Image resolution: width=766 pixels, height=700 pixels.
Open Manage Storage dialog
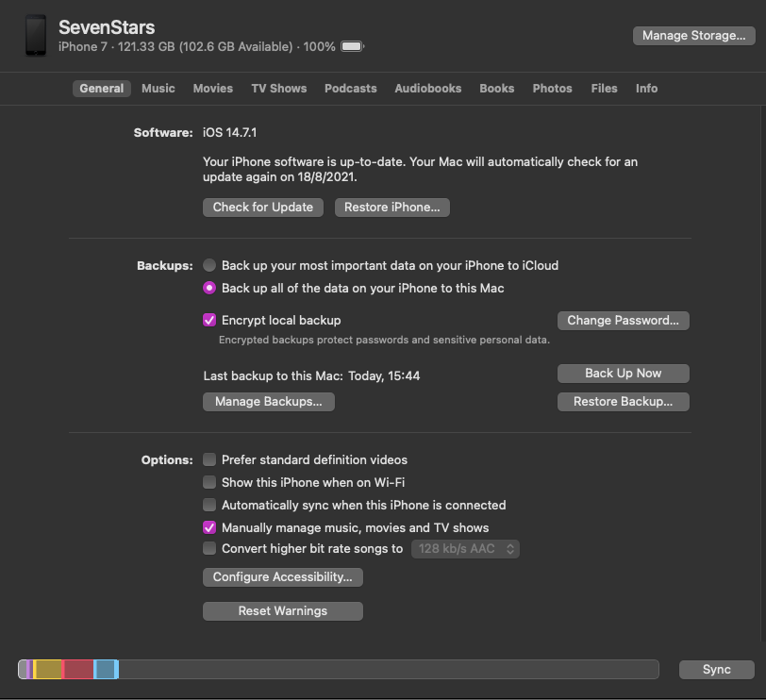pos(693,36)
